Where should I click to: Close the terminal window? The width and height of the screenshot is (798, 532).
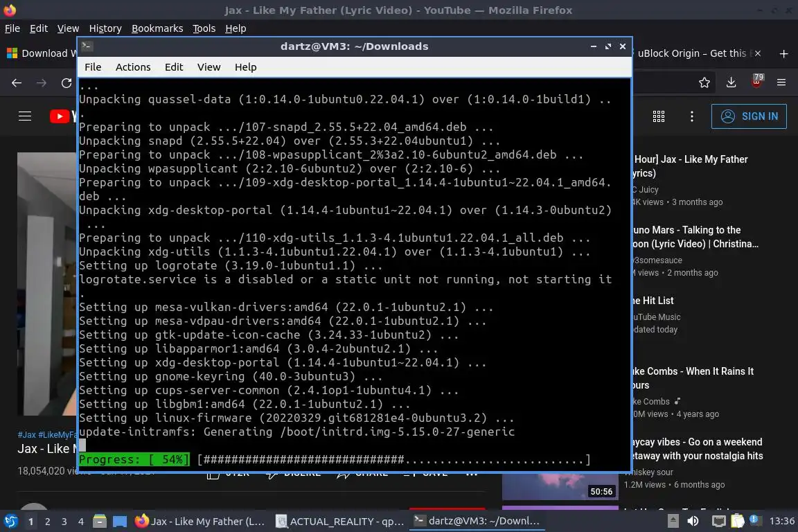point(623,46)
